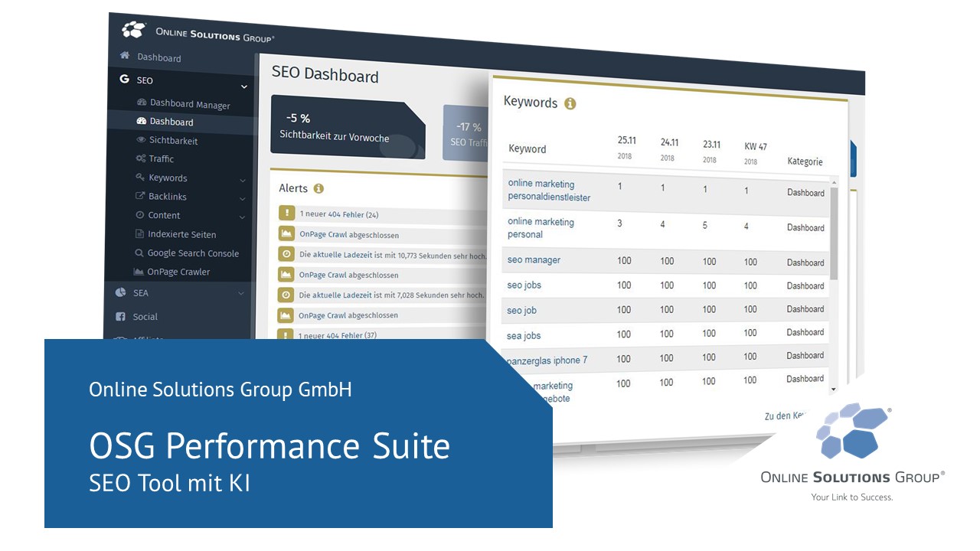The image size is (980, 551).
Task: Click the 24.11 2018 column header
Action: pyautogui.click(x=670, y=148)
